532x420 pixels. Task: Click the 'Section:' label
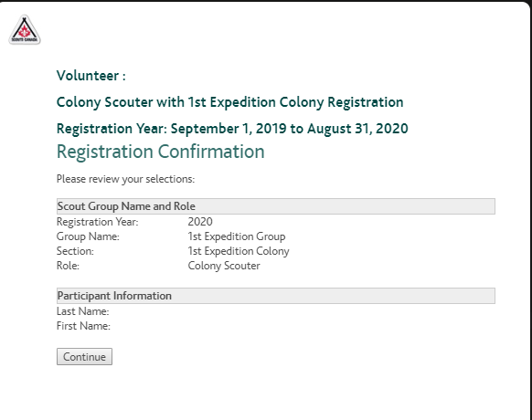click(x=75, y=251)
